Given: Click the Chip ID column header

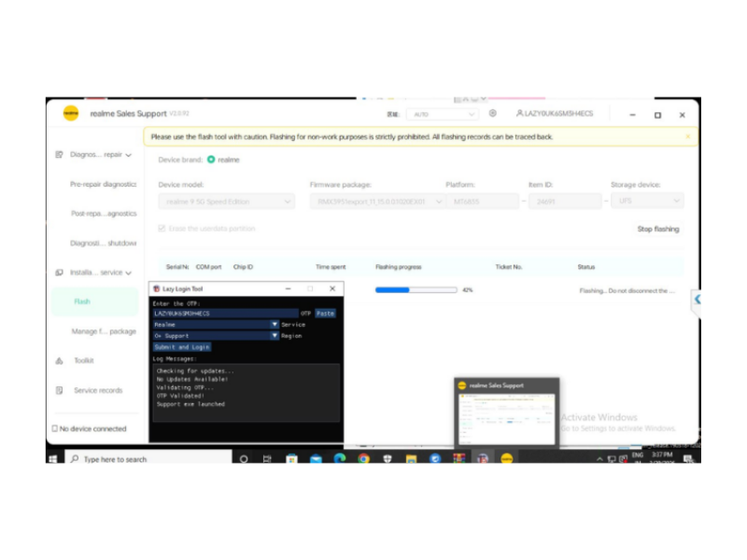Looking at the screenshot, I should point(243,267).
